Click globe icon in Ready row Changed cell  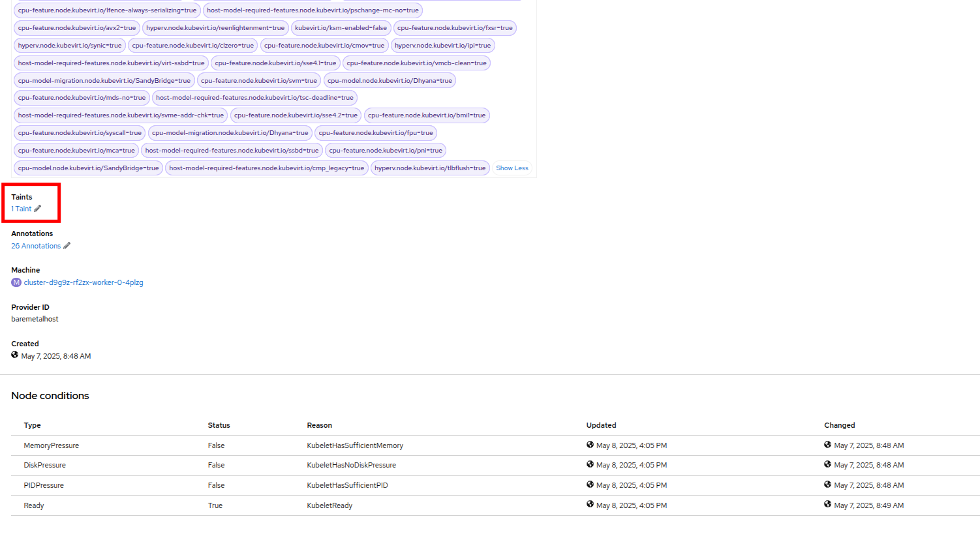tap(827, 505)
